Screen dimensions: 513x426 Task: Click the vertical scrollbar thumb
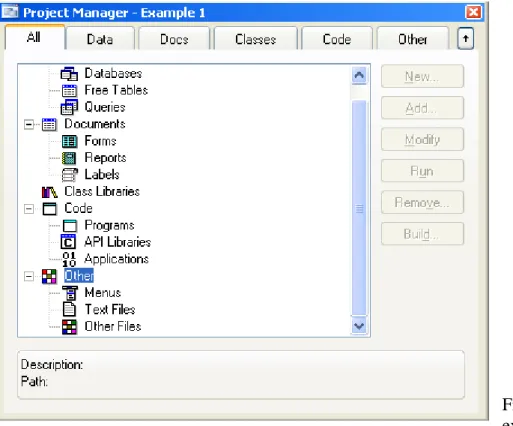pyautogui.click(x=359, y=208)
